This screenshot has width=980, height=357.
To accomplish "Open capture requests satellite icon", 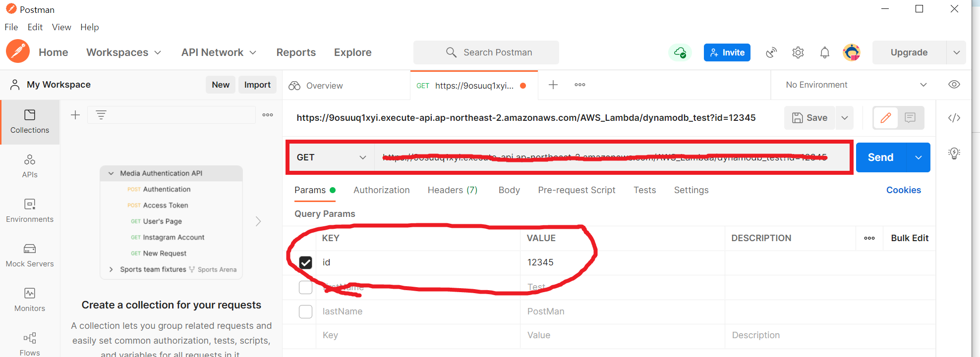I will [771, 52].
